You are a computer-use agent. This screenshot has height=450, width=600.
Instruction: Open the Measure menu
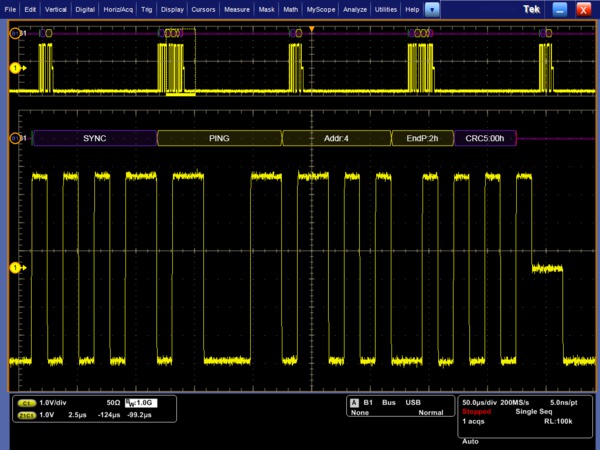pyautogui.click(x=237, y=9)
